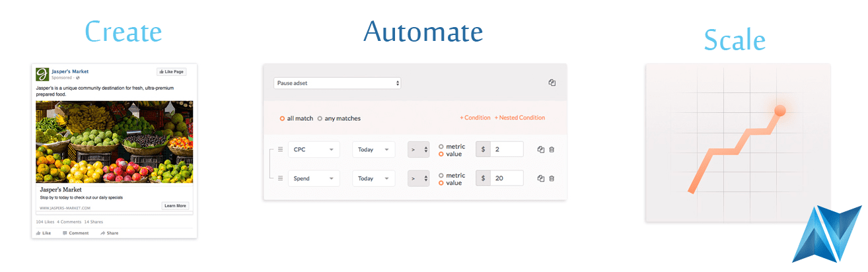Screen dimensions: 868x272
Task: Click the '14 Shares' count text
Action: pyautogui.click(x=93, y=222)
